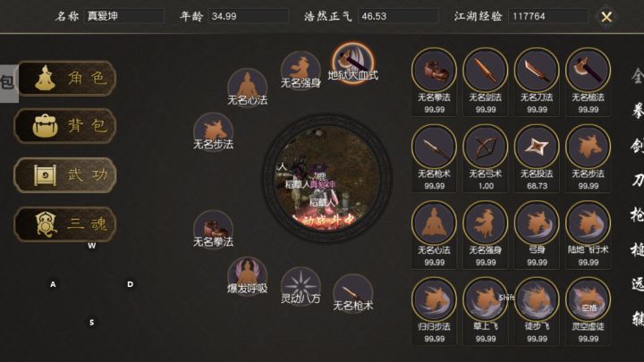The image size is (644, 362).
Task: Click the 名称 name field 真爱坤
Action: coord(124,16)
